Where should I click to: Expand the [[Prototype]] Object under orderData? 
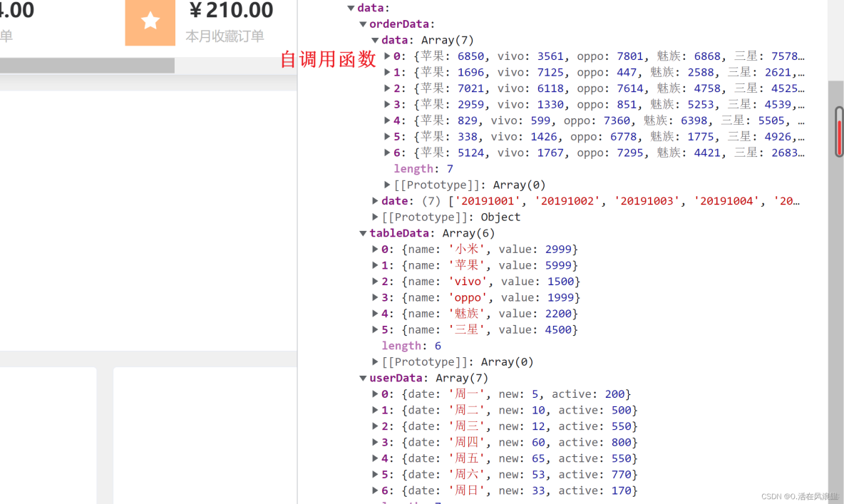375,217
